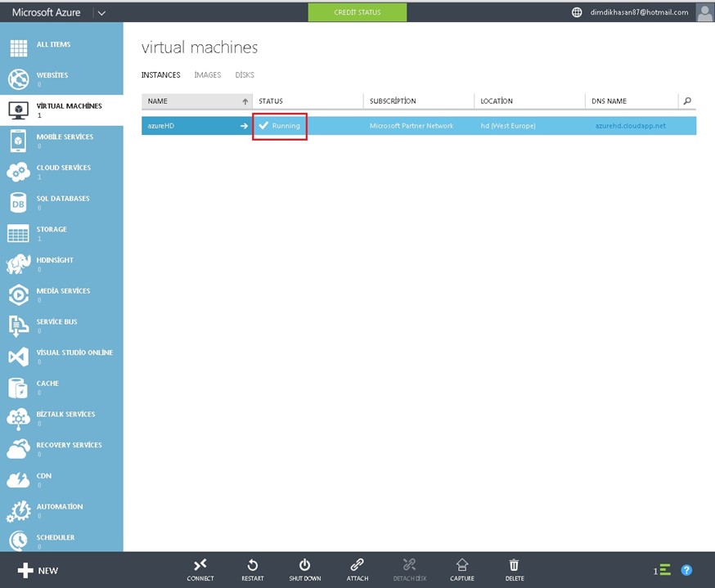Switch to the Disks tab
Viewport: 715px width, 588px height.
(245, 75)
